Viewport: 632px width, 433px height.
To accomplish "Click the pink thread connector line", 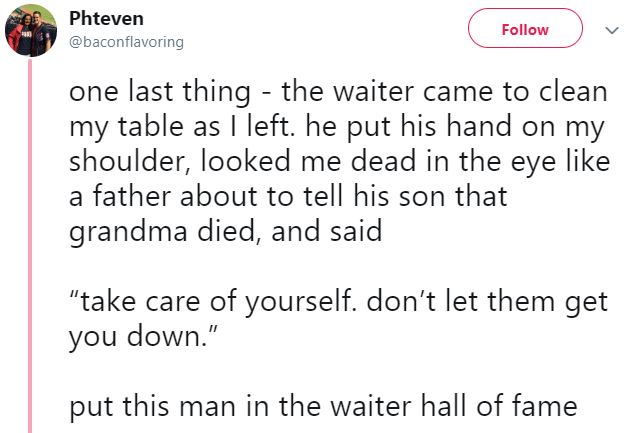I will (30, 246).
